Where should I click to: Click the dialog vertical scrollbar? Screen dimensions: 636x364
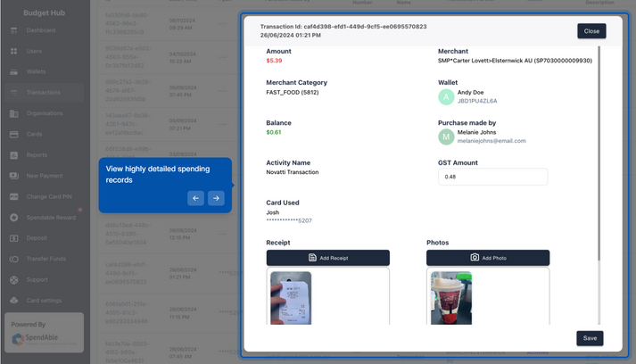599,153
